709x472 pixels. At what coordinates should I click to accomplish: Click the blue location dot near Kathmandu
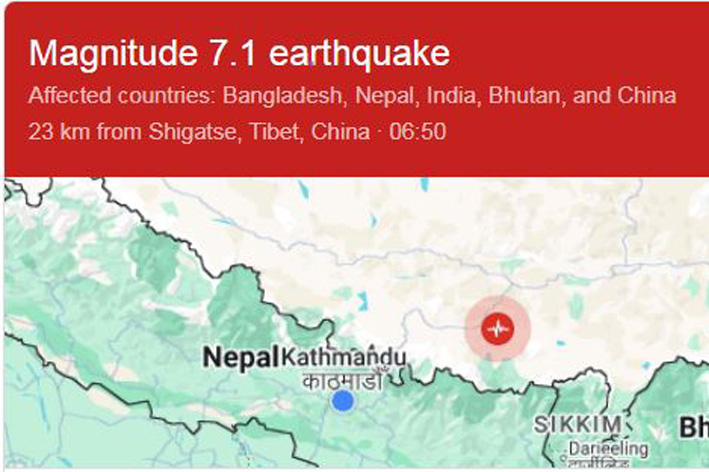tap(343, 401)
